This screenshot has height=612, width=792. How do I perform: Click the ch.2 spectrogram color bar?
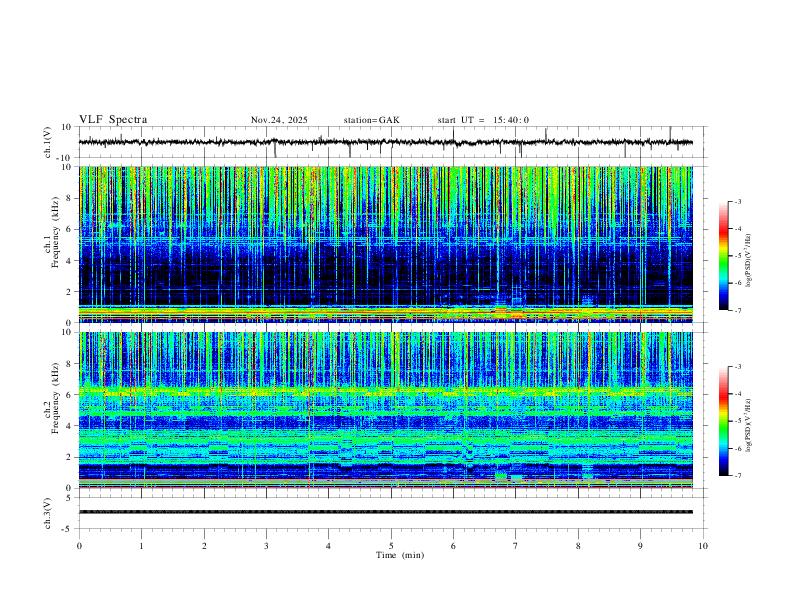(x=723, y=421)
